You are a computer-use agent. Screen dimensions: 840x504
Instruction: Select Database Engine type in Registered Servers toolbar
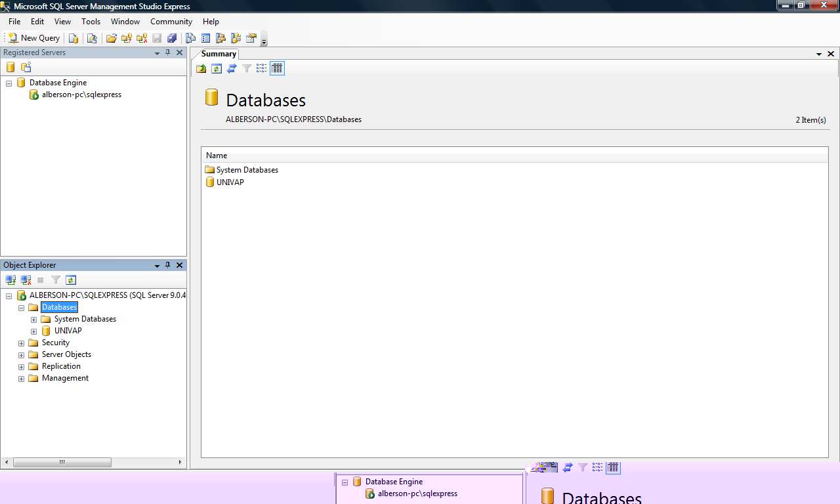pos(10,67)
